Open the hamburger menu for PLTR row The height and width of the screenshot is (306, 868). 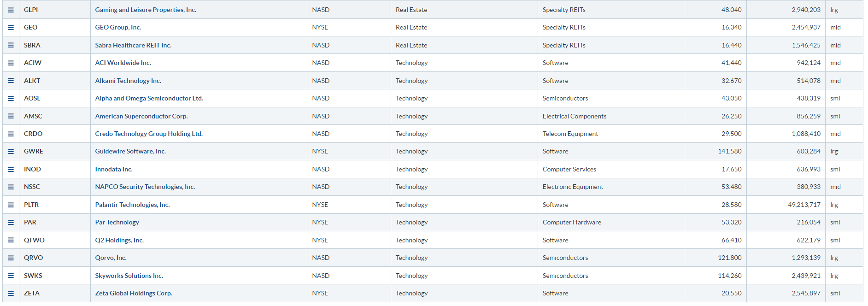[11, 205]
